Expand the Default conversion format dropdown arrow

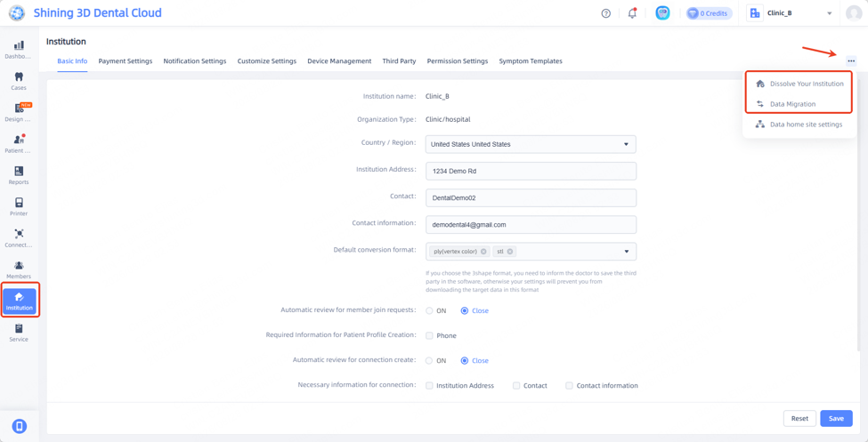tap(627, 251)
